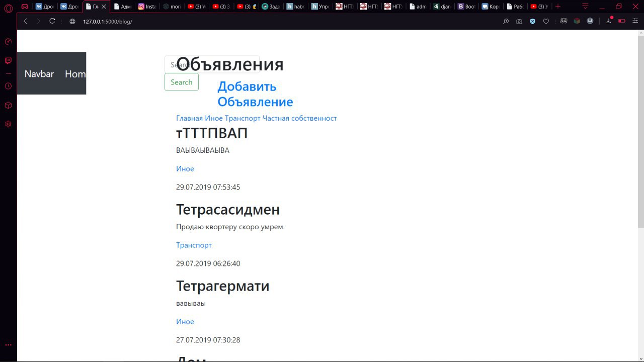The image size is (644, 362).
Task: Open Settings gear icon in sidebar
Action: tap(8, 124)
